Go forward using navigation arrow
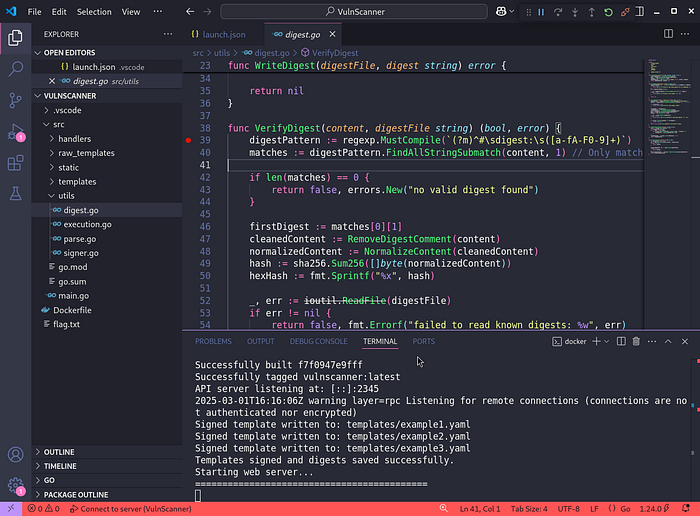The height and width of the screenshot is (516, 700). (207, 12)
